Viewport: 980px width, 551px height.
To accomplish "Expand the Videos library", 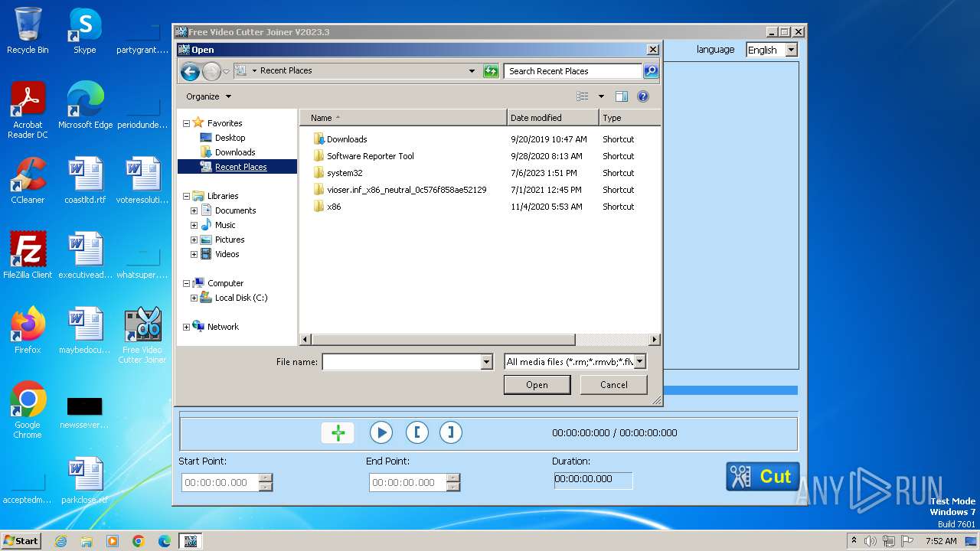I will tap(194, 254).
